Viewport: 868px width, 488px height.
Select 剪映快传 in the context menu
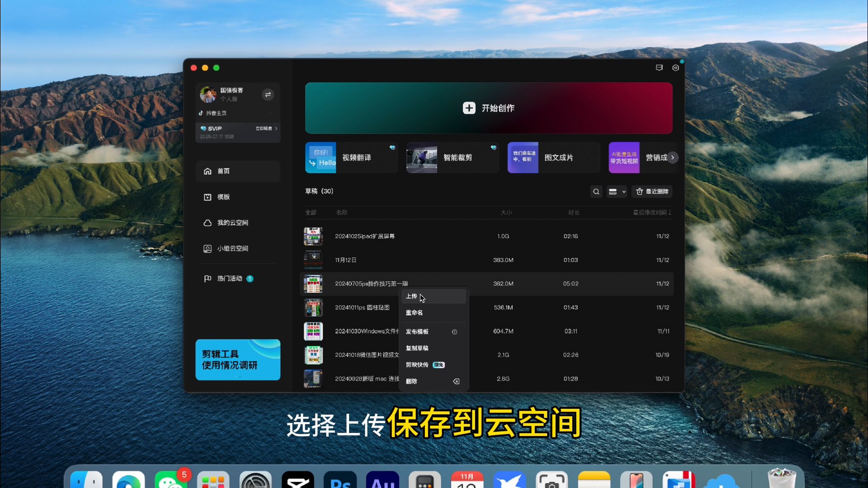[433, 365]
